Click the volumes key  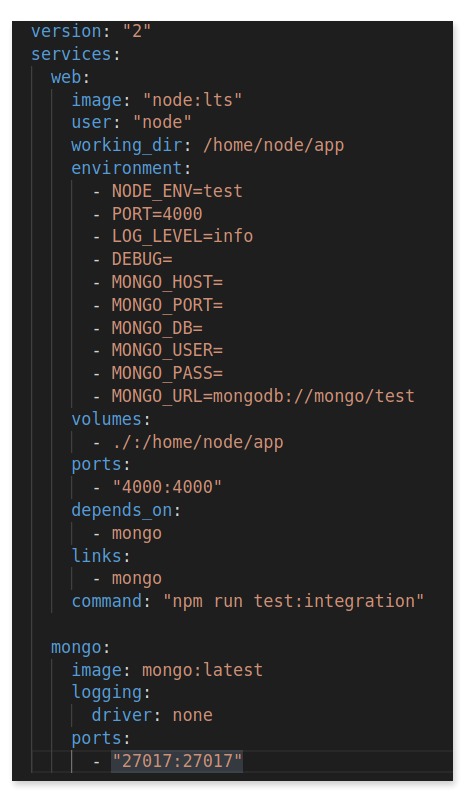(106, 419)
